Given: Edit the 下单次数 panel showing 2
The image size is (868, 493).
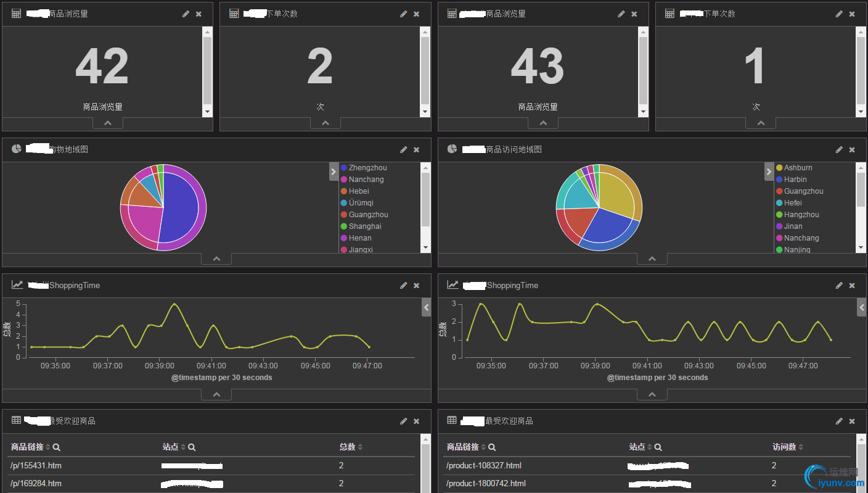Looking at the screenshot, I should click(404, 14).
